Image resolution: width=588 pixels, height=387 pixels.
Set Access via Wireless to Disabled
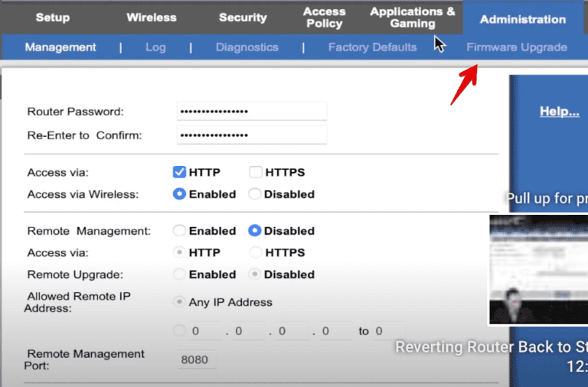click(x=256, y=194)
